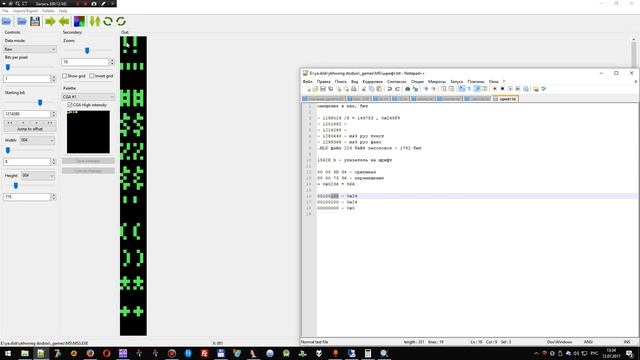
Task: Click the Save icon in Notepad++ toolbar
Action: tap(323, 89)
